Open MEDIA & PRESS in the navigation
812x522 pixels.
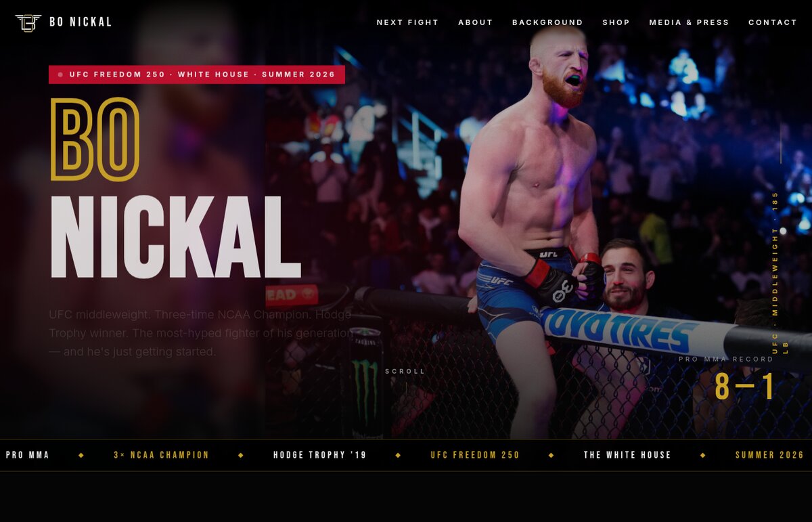(x=689, y=22)
